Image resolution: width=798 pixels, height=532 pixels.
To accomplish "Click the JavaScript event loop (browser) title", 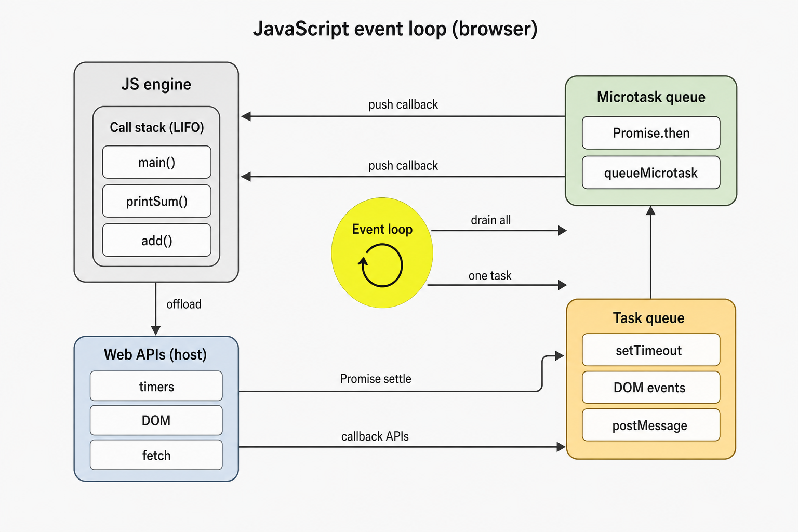I will pos(395,29).
